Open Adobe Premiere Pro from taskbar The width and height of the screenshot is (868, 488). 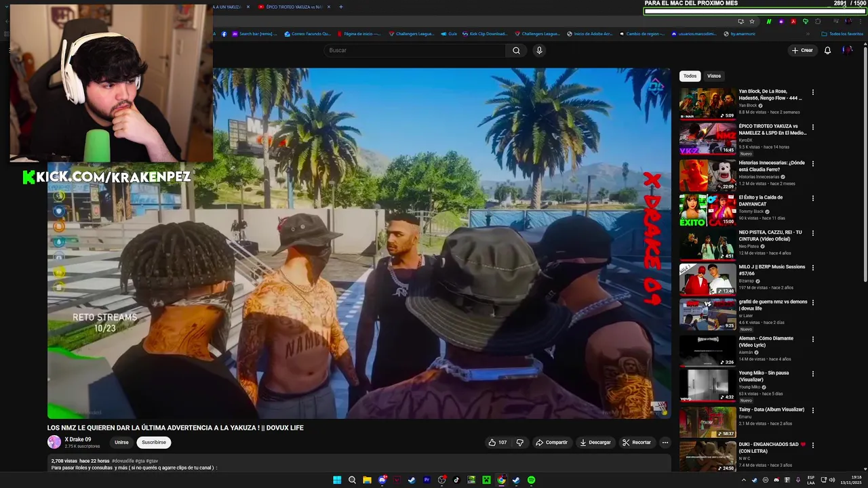click(x=427, y=480)
